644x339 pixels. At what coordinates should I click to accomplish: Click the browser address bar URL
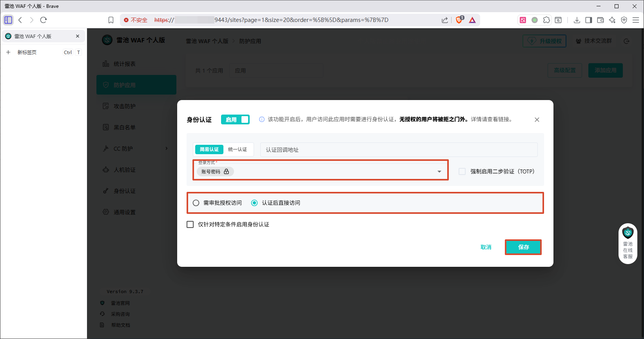271,20
